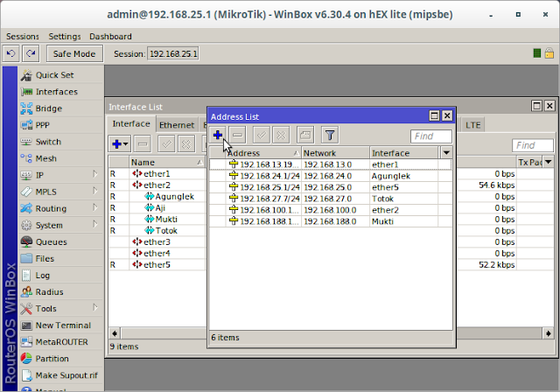Open PPP in the sidebar
Screen dimensions: 560x392
(60, 125)
